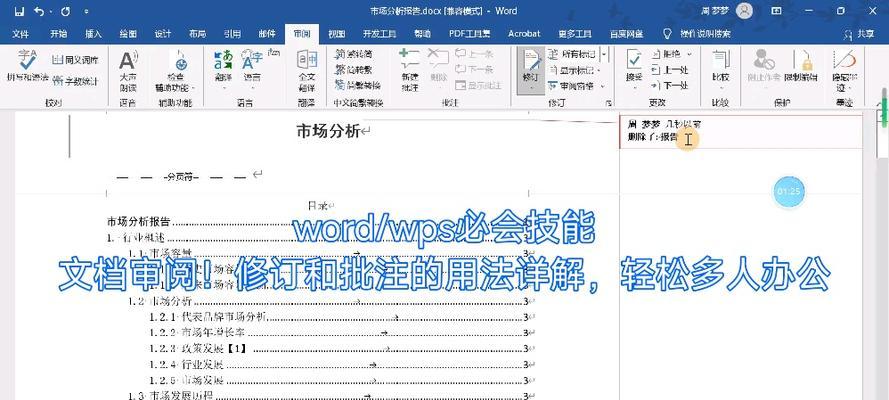This screenshot has width=889, height=400.
Task: Click the small IME dictionary icon beside 语言
Action: (274, 53)
